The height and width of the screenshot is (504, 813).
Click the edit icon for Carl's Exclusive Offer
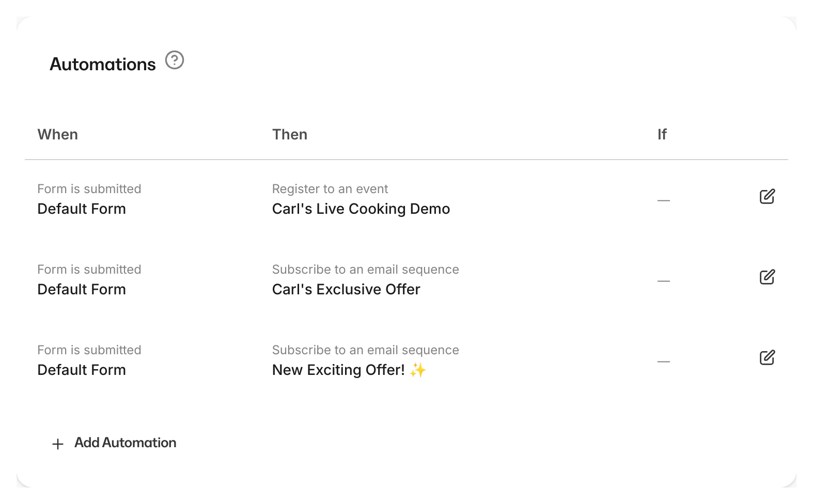[x=768, y=277]
